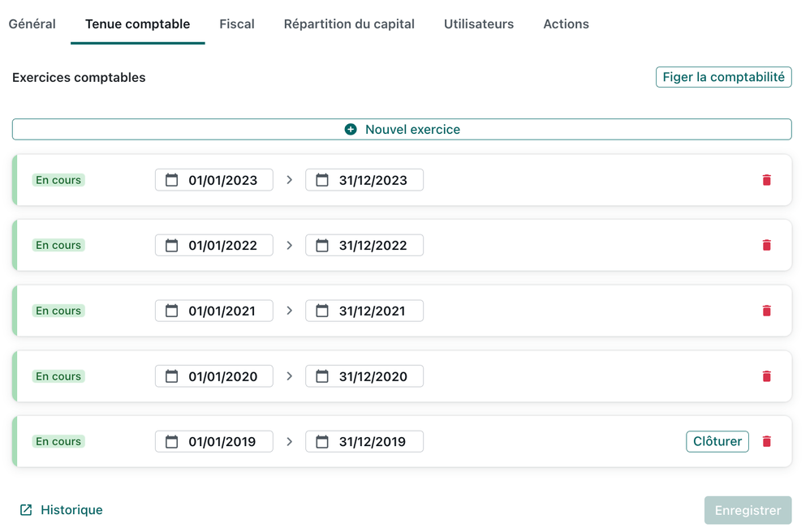810x532 pixels.
Task: Delete the 2020 exercise row
Action: tap(766, 376)
